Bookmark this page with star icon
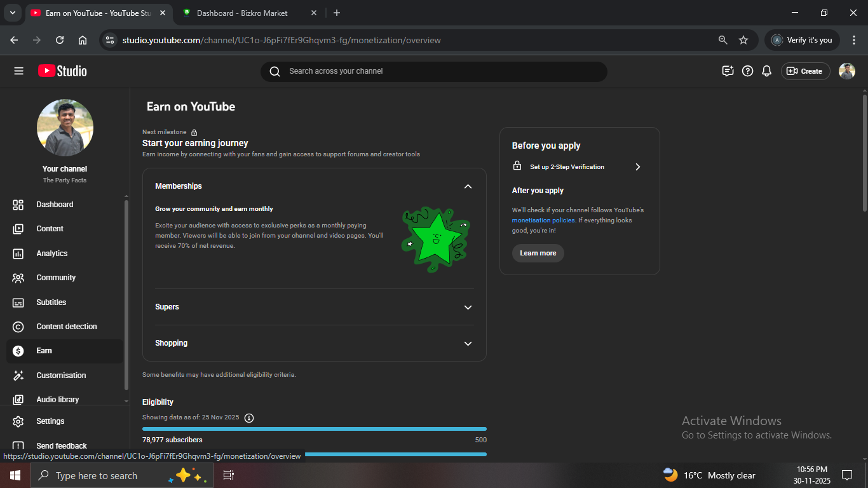 [x=743, y=40]
